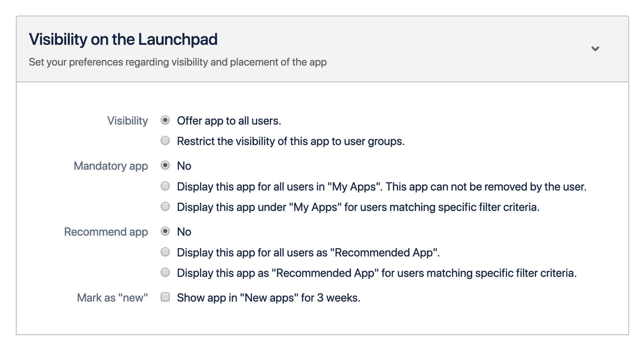The width and height of the screenshot is (644, 353).
Task: Click the "Visibility on the Launchpad" heading
Action: point(123,39)
